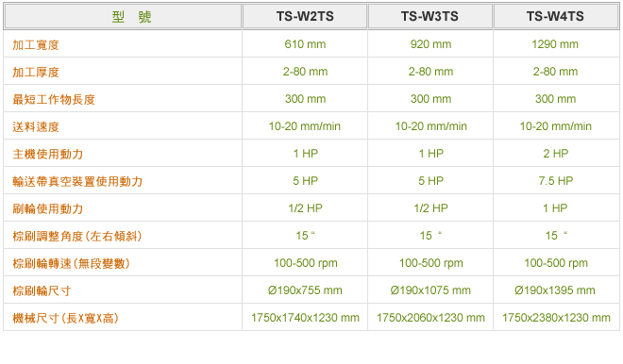Click the 送料速度 row label
The image size is (623, 364).
click(36, 127)
